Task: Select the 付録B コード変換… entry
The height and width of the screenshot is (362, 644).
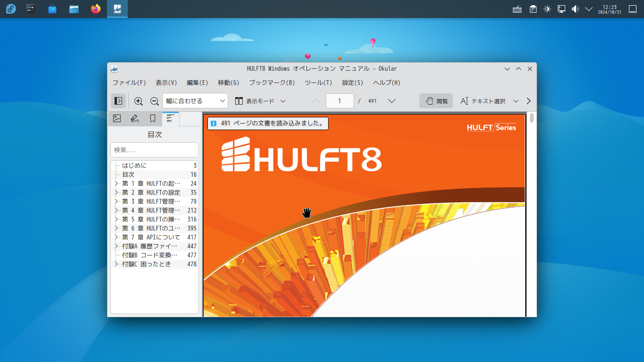Action: click(x=155, y=255)
